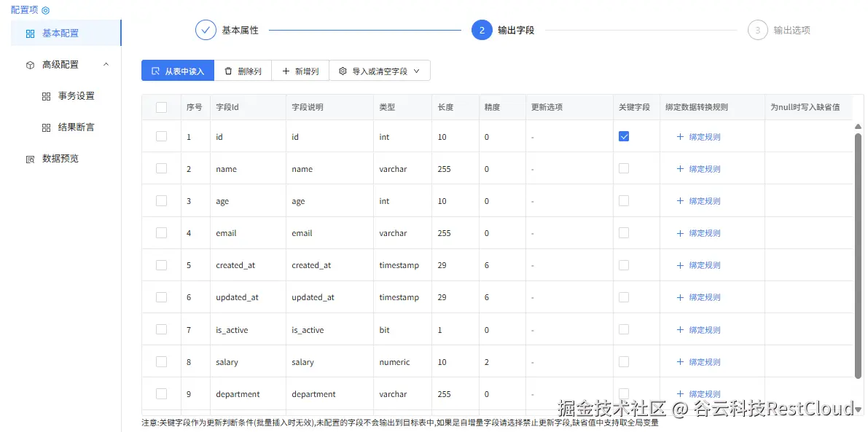The height and width of the screenshot is (432, 868).
Task: Click the 基本配置 grid icon
Action: pyautogui.click(x=31, y=34)
